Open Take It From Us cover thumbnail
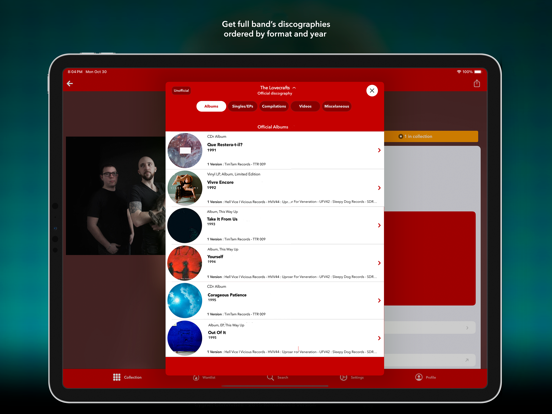This screenshot has height=414, width=552. click(x=185, y=225)
